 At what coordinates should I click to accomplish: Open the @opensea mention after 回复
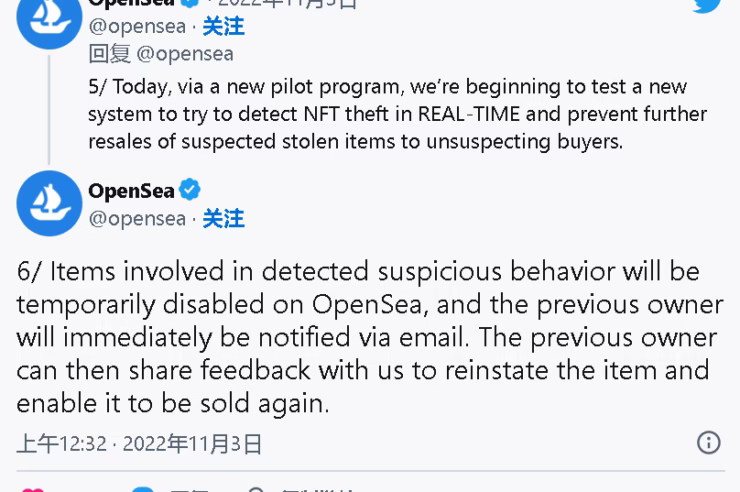click(x=185, y=54)
